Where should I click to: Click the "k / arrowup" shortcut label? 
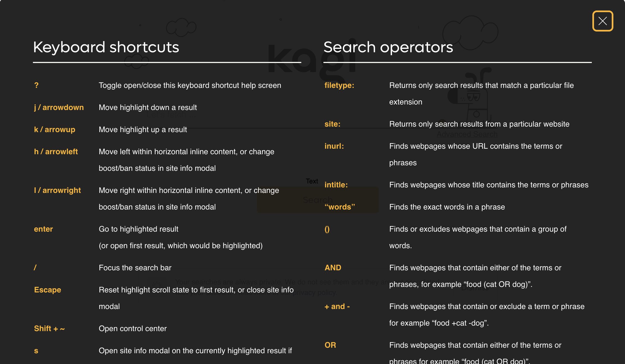[55, 129]
